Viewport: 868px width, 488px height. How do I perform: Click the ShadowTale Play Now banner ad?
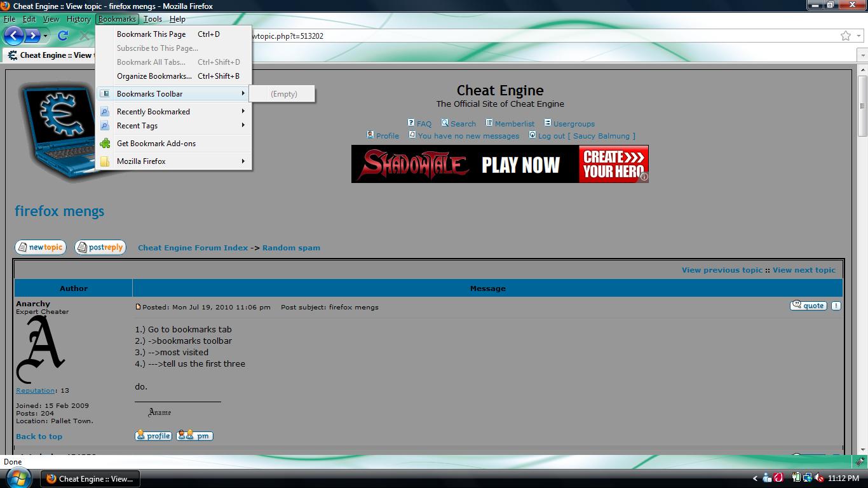click(x=499, y=164)
